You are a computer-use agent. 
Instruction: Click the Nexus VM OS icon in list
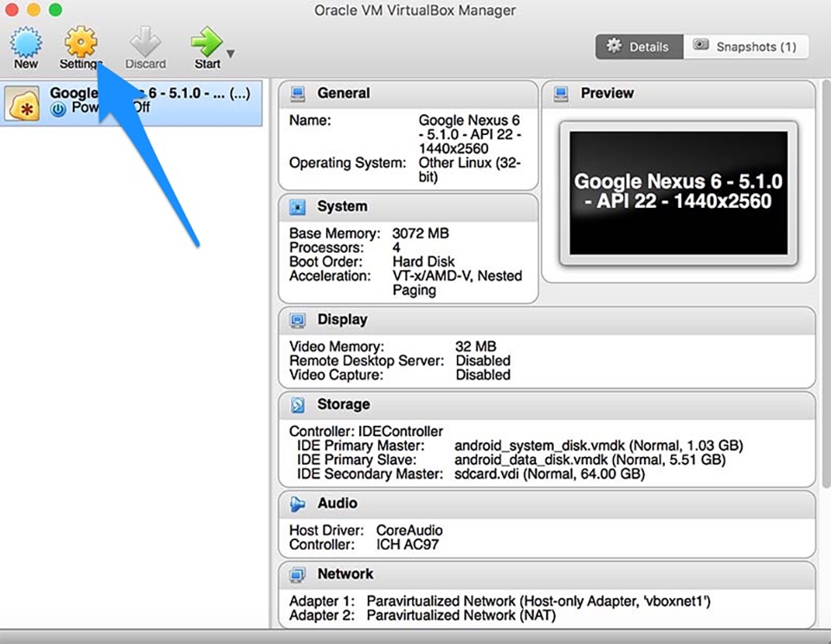pos(22,104)
